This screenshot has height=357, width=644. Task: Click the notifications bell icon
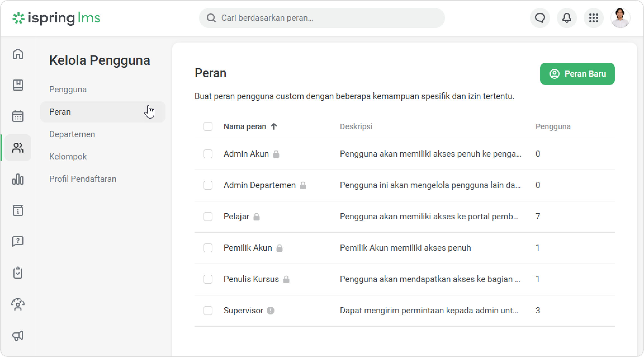tap(567, 18)
